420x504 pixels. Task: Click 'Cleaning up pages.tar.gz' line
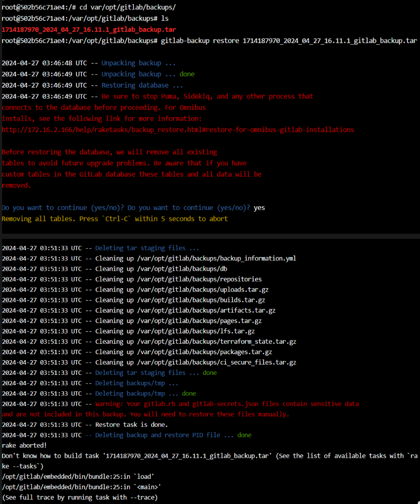click(x=132, y=321)
